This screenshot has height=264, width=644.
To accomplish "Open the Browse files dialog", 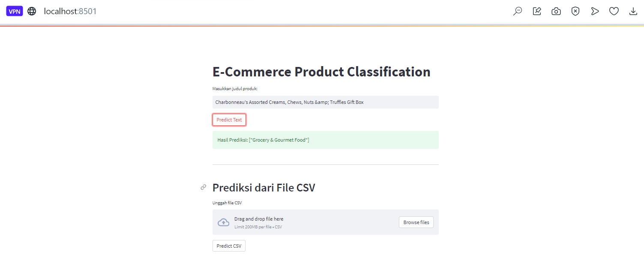I will tap(416, 222).
